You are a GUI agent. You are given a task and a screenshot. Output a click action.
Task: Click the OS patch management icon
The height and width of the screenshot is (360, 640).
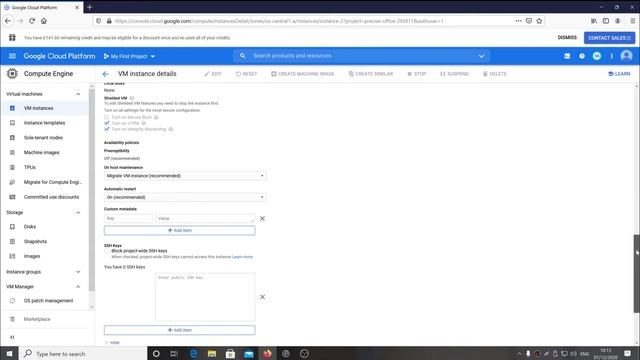(12, 300)
